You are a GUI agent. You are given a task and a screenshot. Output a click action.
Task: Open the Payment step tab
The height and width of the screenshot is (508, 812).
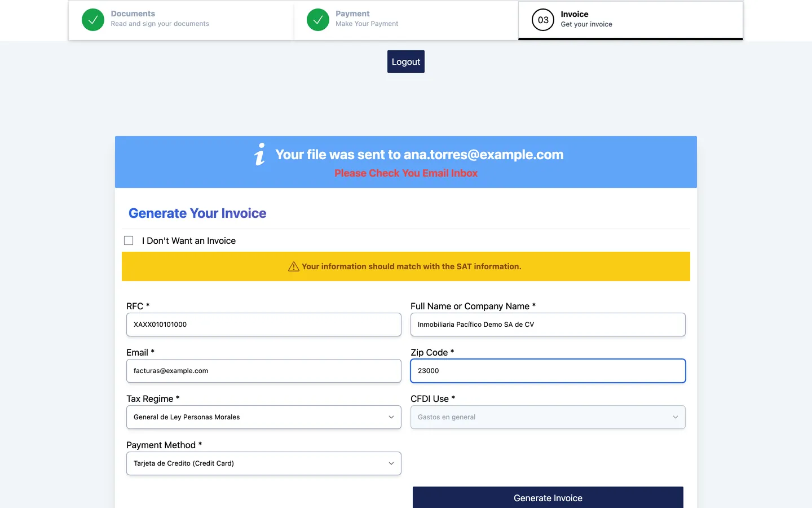click(406, 20)
